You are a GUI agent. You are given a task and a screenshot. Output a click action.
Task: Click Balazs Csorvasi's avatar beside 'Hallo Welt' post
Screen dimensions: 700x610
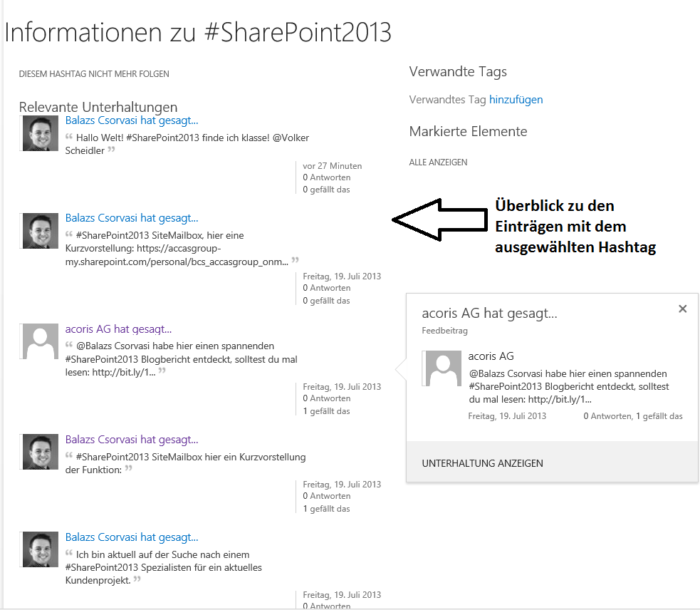point(40,134)
